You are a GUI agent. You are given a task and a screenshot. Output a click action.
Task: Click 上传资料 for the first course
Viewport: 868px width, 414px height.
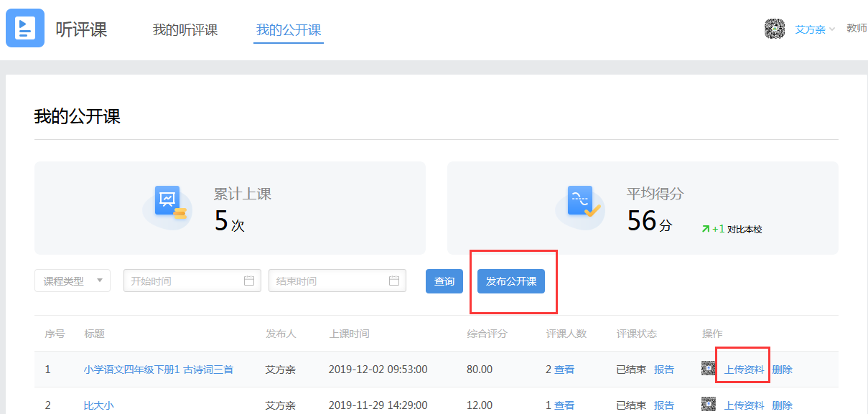[x=744, y=370]
